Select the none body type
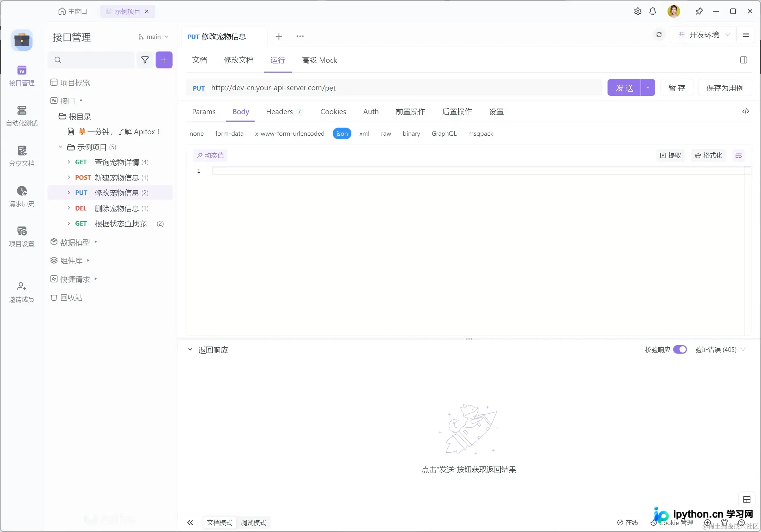This screenshot has width=761, height=532. click(197, 134)
